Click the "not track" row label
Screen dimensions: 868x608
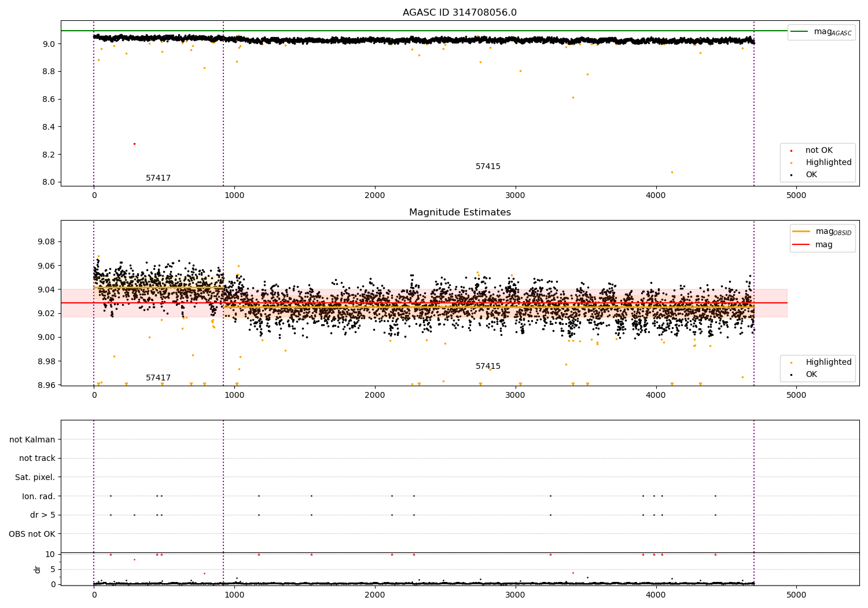pos(37,459)
